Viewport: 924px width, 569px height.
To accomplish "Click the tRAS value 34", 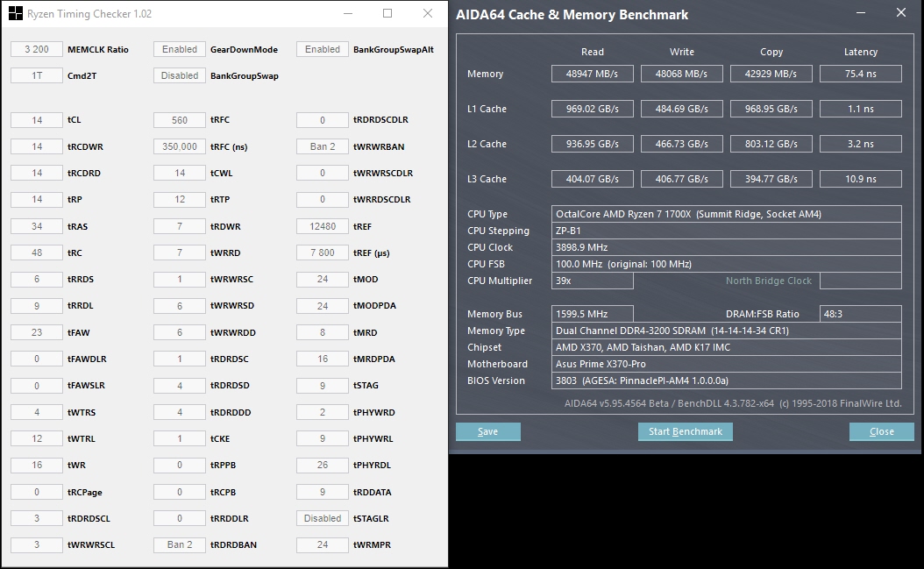I will pos(37,226).
